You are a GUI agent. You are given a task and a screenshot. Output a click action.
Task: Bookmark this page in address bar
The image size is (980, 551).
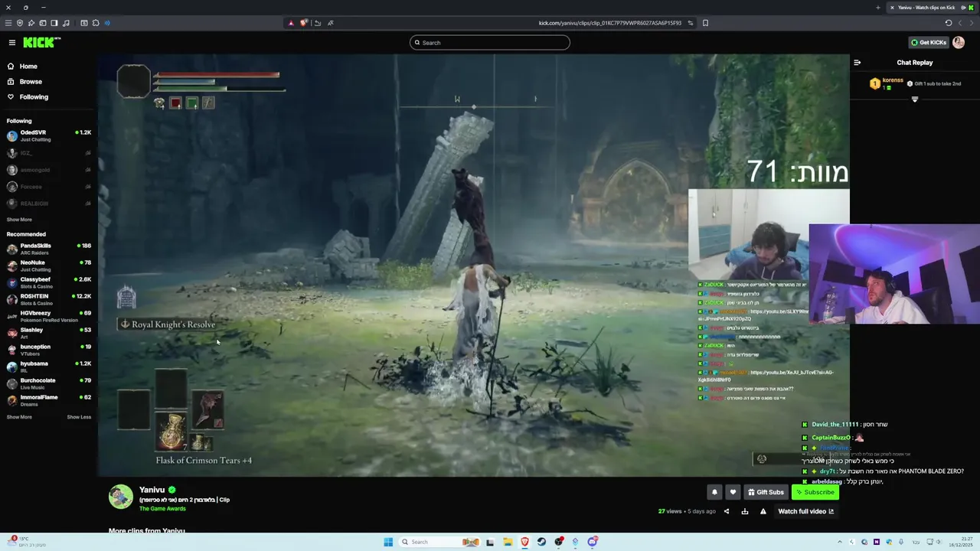point(705,23)
